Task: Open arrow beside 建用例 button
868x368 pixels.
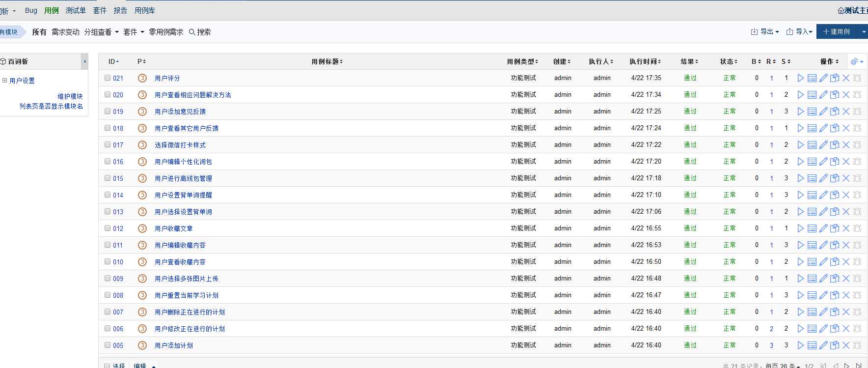Action: [x=863, y=31]
